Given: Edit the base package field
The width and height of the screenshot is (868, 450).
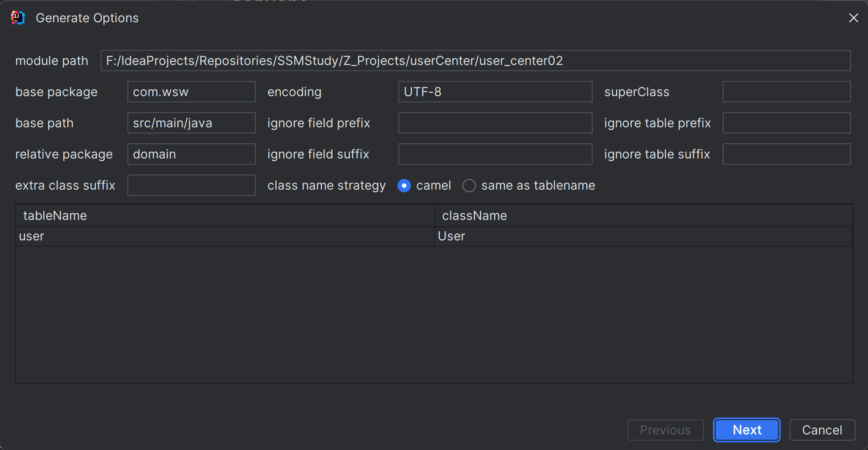Looking at the screenshot, I should pyautogui.click(x=191, y=92).
